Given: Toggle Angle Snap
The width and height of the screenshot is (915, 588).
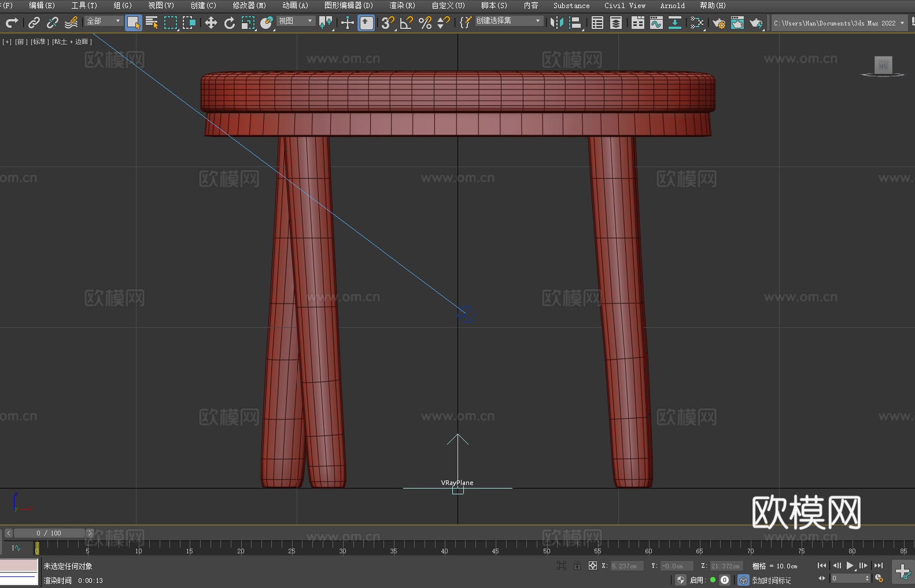Looking at the screenshot, I should [407, 23].
